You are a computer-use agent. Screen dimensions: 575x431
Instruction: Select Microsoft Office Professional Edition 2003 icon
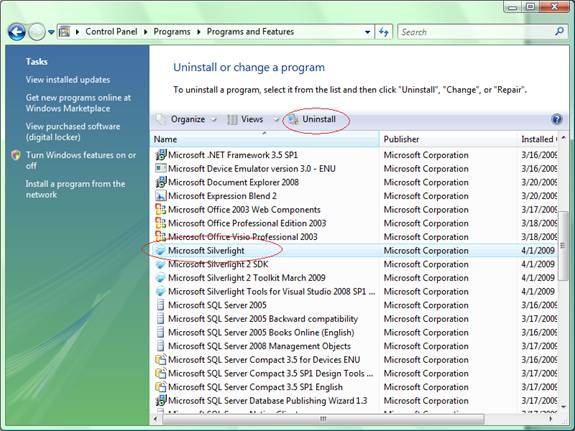(x=160, y=223)
